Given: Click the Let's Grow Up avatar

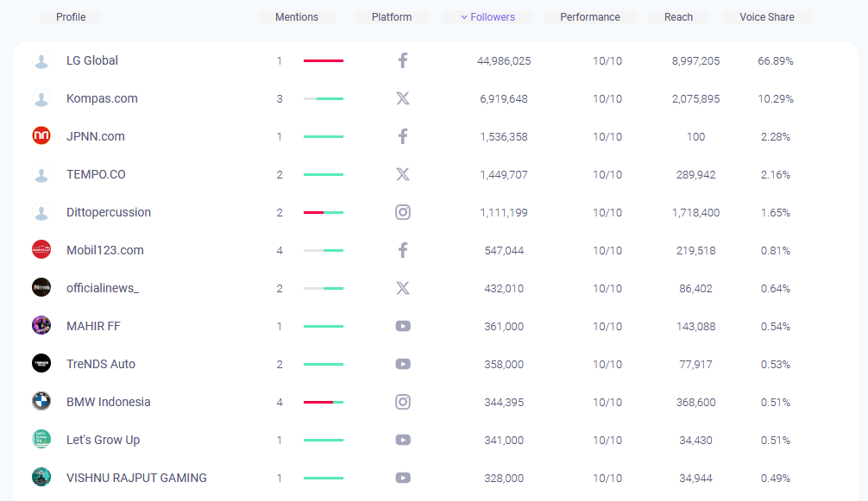Looking at the screenshot, I should pyautogui.click(x=41, y=439).
